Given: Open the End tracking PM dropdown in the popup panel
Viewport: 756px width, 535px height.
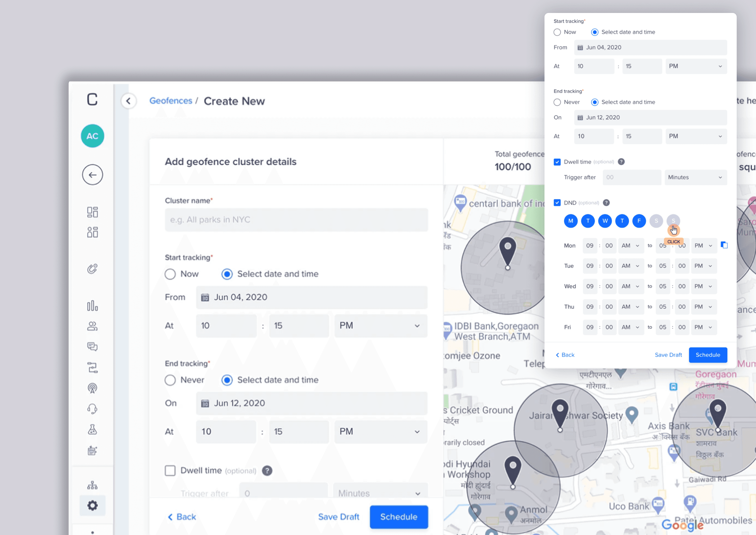Looking at the screenshot, I should [x=696, y=136].
